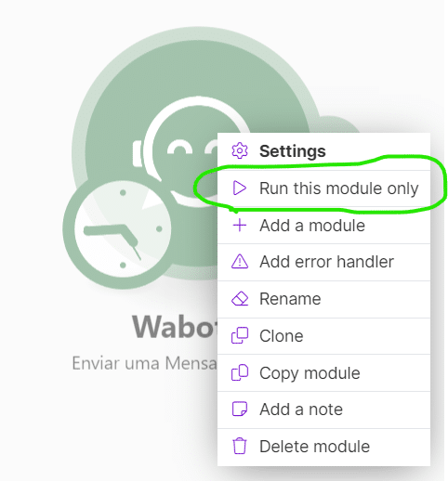Click the plus icon for adding module
This screenshot has height=481, width=448.
tap(240, 225)
